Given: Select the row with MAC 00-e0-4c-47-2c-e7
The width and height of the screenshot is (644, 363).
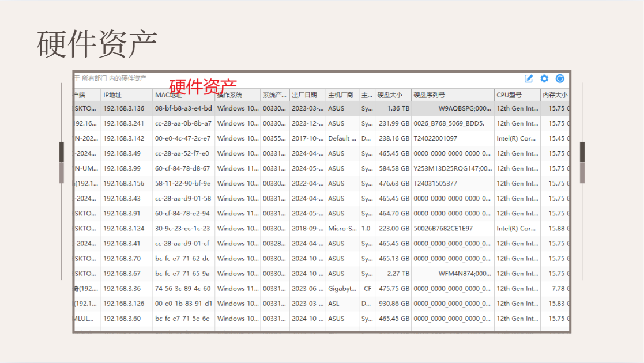Looking at the screenshot, I should tap(322, 138).
